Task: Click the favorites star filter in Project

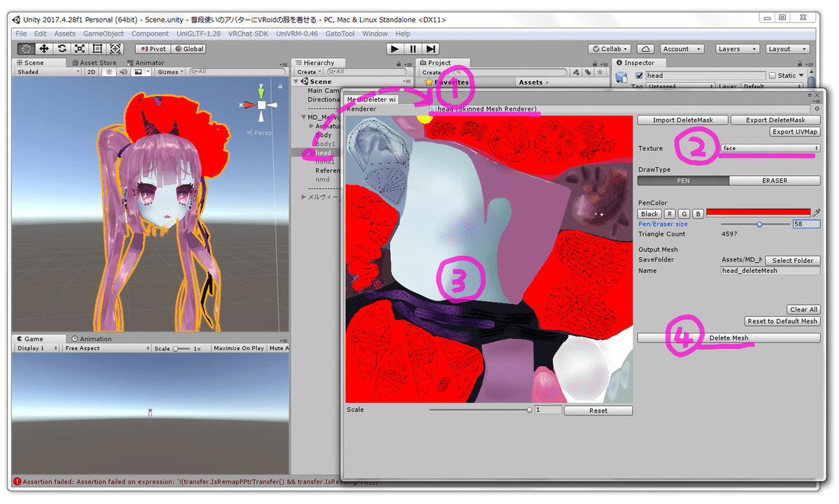Action: click(601, 72)
